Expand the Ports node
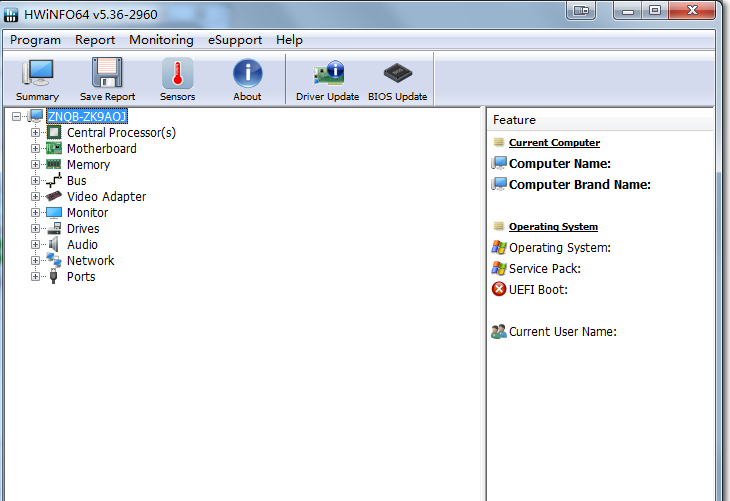730x501 pixels. 35,276
